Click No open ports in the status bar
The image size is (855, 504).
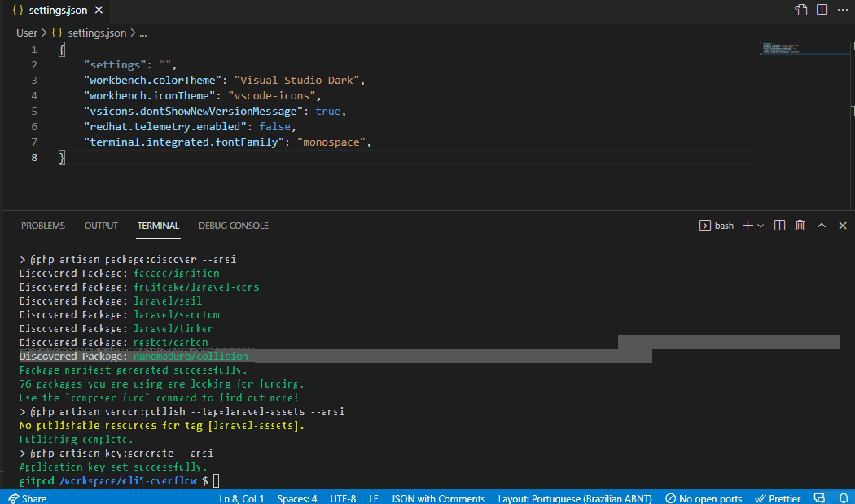[704, 498]
